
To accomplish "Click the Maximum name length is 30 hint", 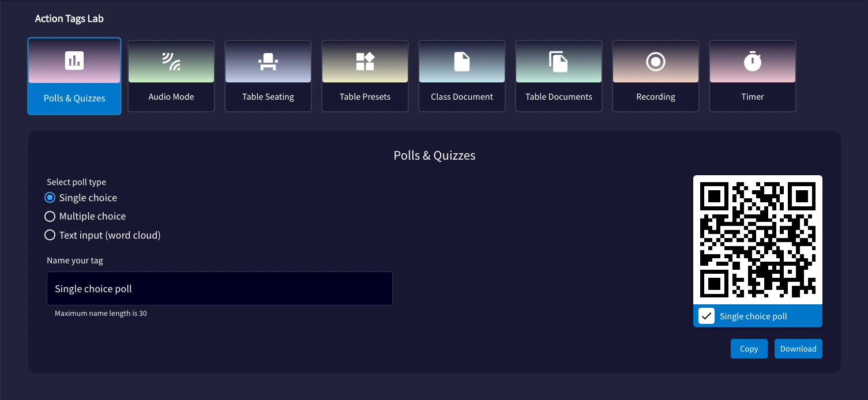I will pos(101,314).
